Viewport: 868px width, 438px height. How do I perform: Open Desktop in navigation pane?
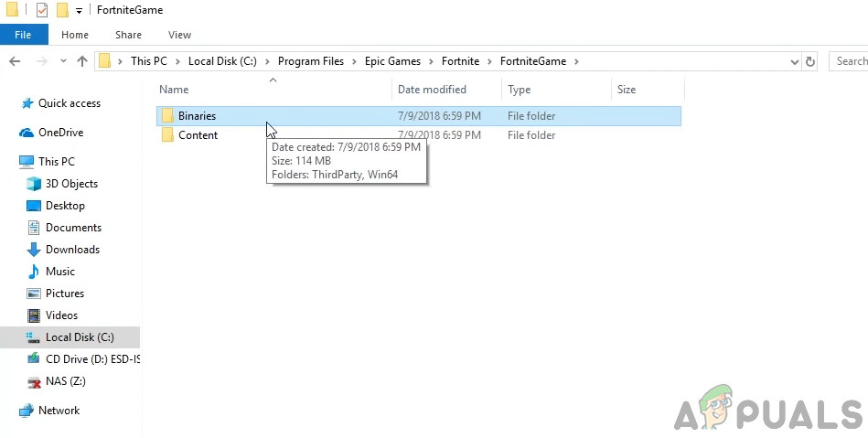[x=65, y=206]
